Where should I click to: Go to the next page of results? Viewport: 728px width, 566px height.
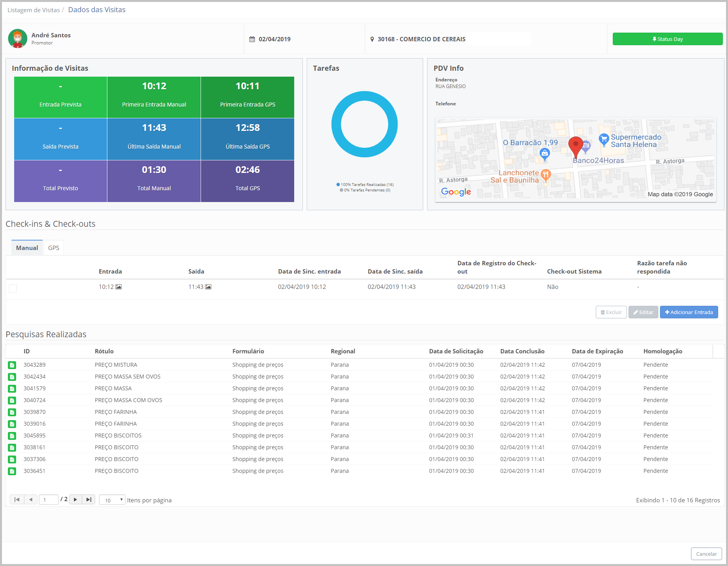76,500
